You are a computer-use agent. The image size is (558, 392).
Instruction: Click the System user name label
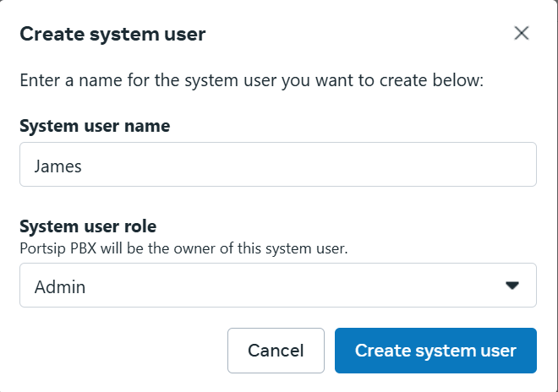(95, 126)
